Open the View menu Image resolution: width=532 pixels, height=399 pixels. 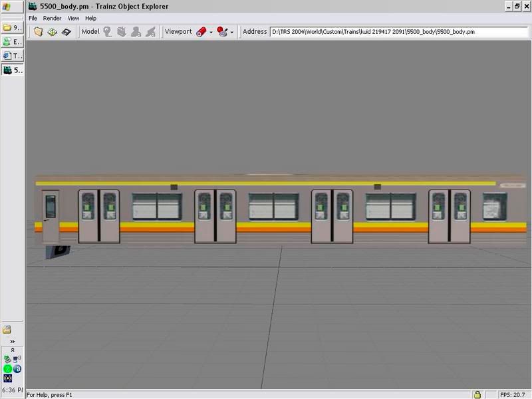pos(73,18)
